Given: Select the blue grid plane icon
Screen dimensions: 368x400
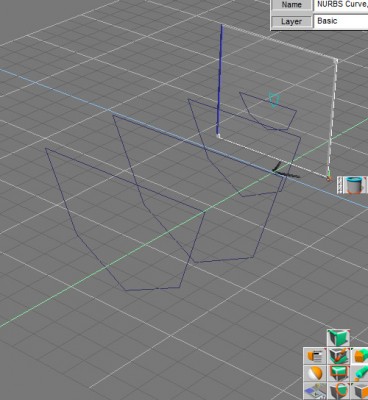Looking at the screenshot, I should [x=315, y=391].
